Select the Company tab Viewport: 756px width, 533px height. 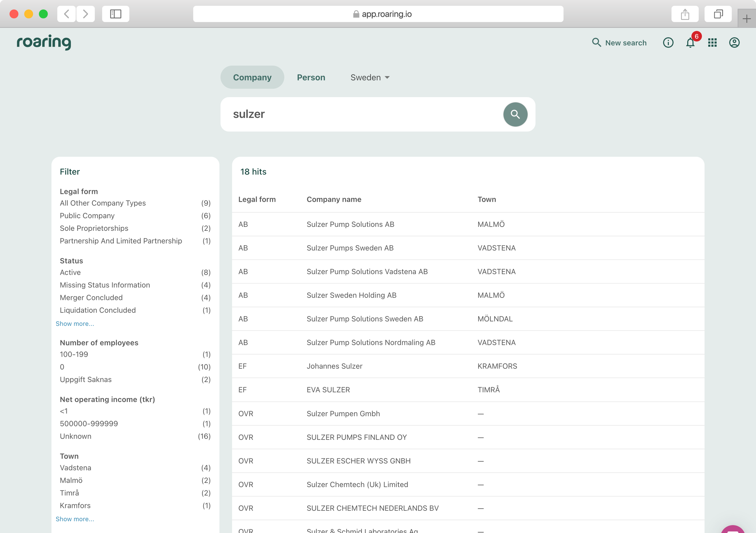coord(252,77)
